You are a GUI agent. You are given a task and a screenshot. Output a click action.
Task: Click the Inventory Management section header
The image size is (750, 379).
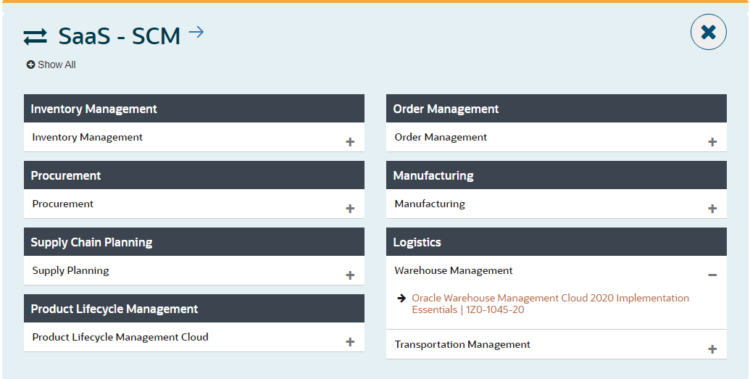click(x=194, y=109)
